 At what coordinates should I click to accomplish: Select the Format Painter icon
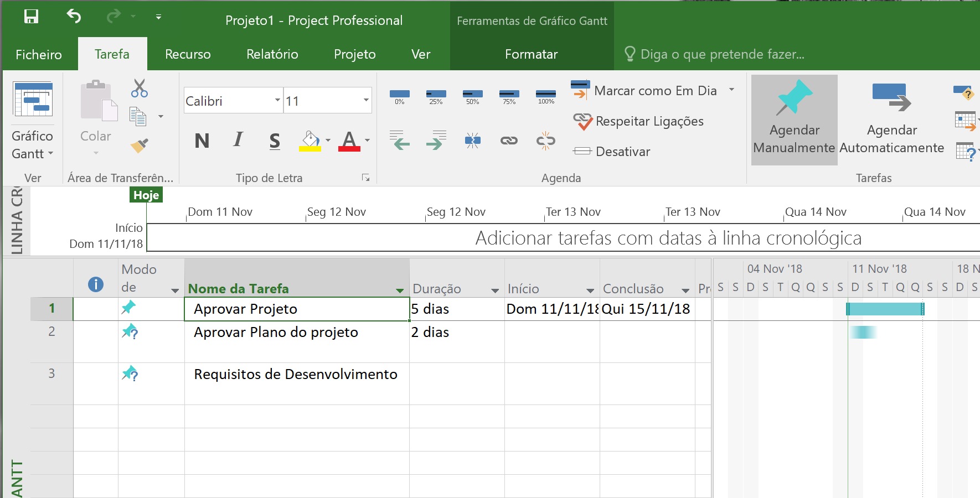139,145
